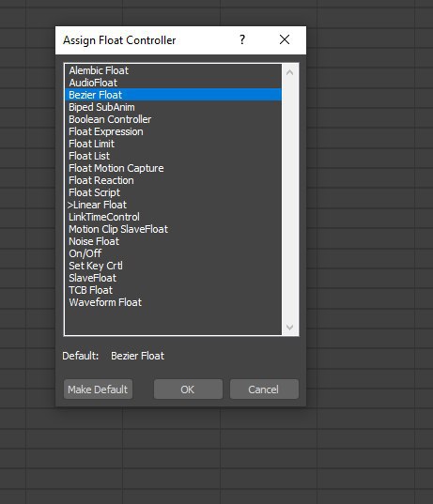
Task: Click the help question mark in title bar
Action: 242,39
